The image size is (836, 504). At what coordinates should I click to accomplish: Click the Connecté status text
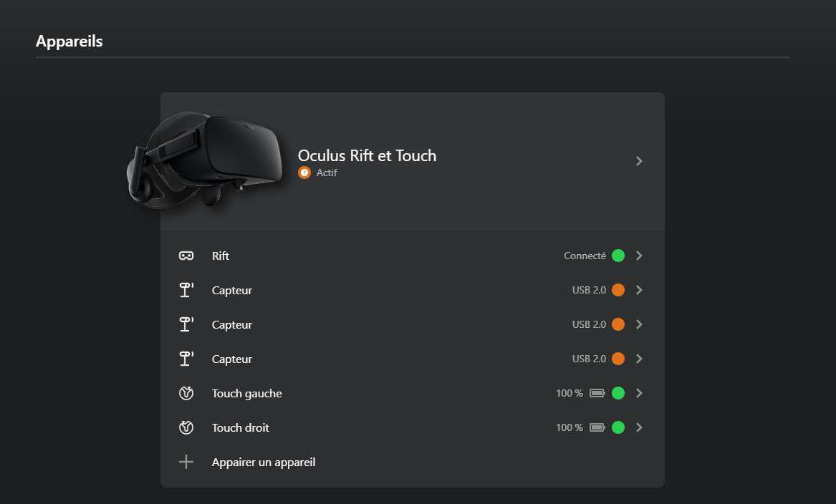(x=585, y=256)
